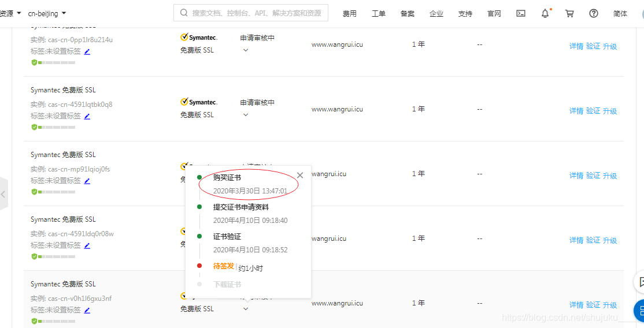Edit tag for instance cas-cn-v0h1l6gxu3nf

pyautogui.click(x=87, y=310)
